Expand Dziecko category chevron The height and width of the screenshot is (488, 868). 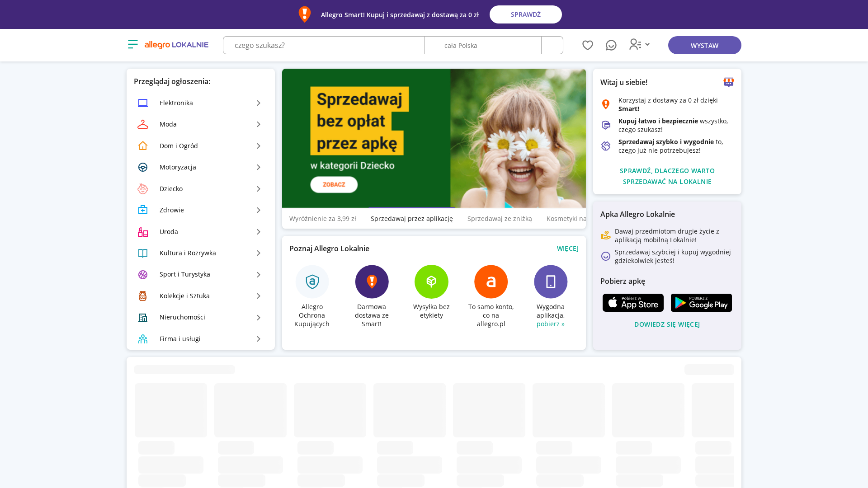pos(259,189)
